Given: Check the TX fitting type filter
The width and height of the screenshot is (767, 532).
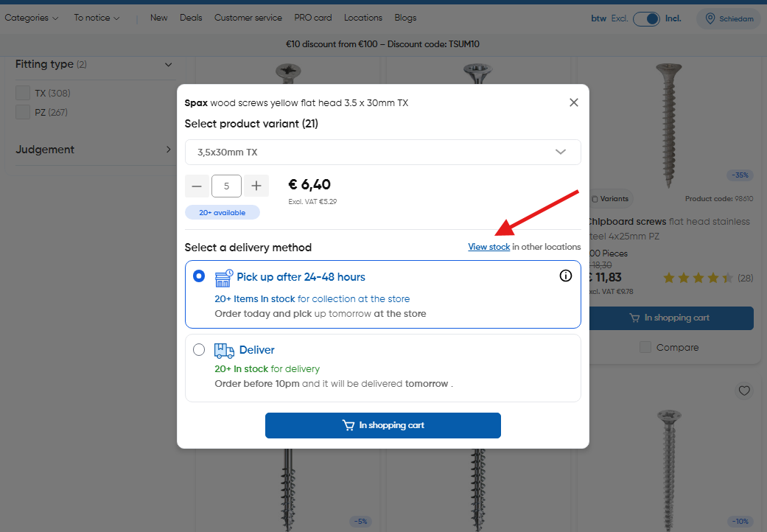Looking at the screenshot, I should point(23,93).
